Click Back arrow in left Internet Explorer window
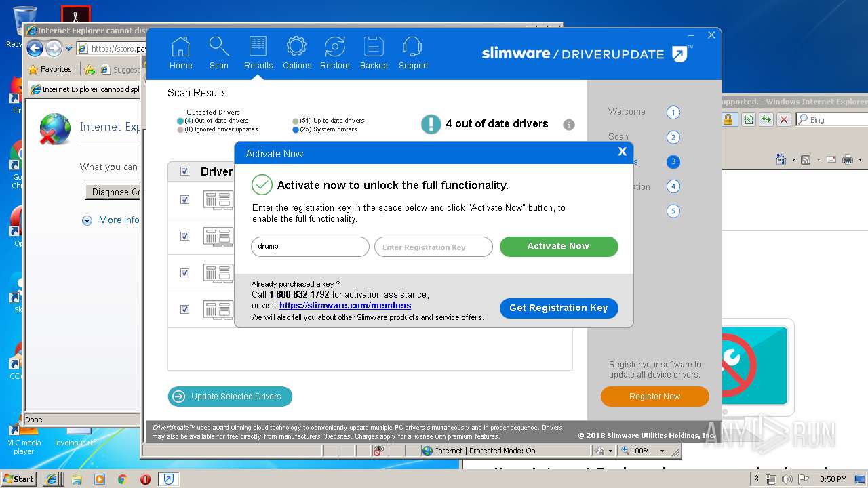 (35, 48)
